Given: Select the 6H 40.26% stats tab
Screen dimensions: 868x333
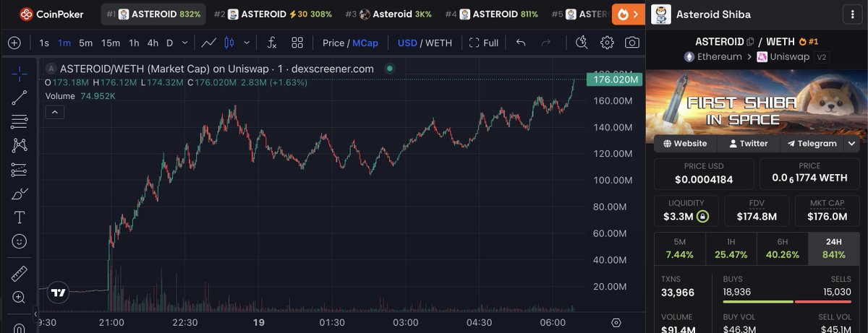Looking at the screenshot, I should [x=783, y=248].
